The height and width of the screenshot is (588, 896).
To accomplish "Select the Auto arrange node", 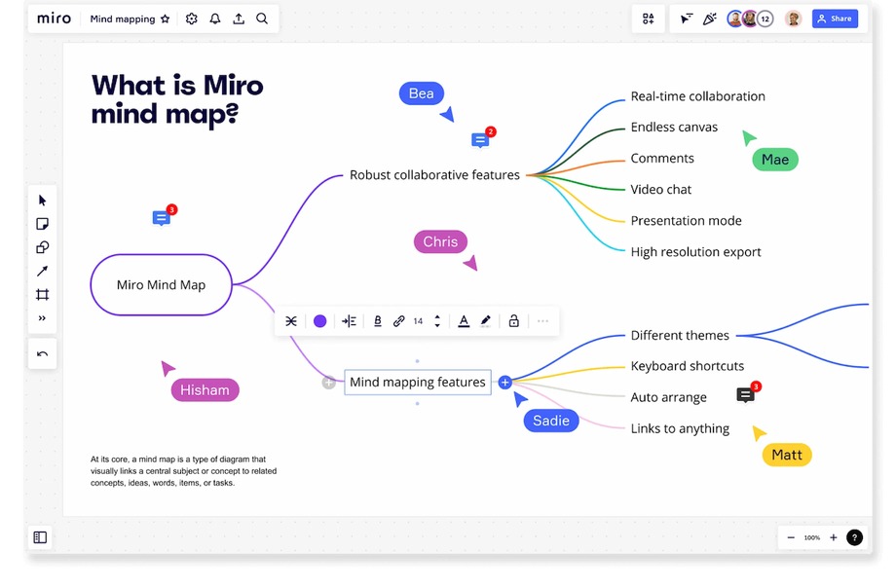I will point(668,397).
